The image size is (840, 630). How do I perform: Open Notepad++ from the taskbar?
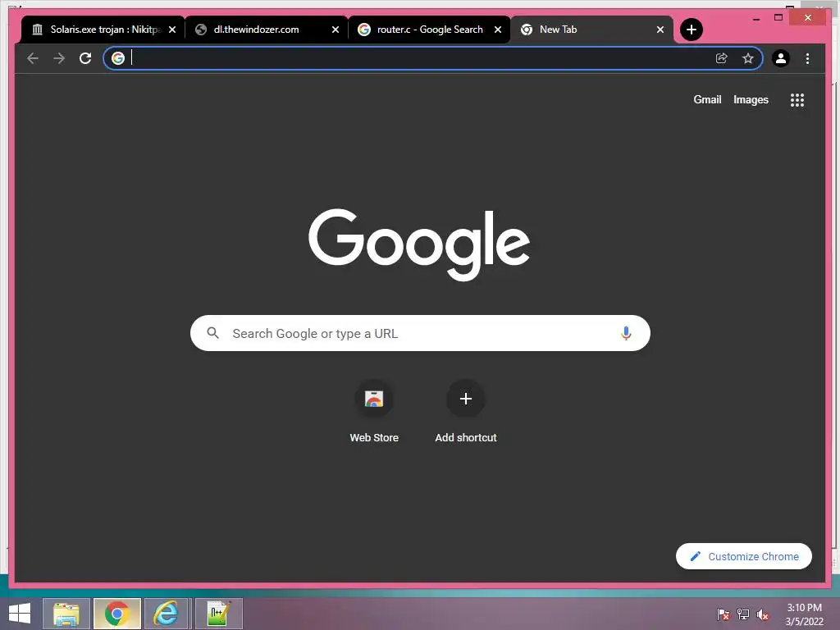[x=218, y=614]
